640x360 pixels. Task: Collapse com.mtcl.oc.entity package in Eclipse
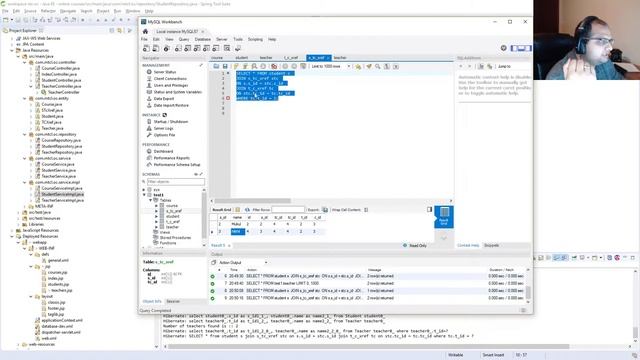(24, 98)
